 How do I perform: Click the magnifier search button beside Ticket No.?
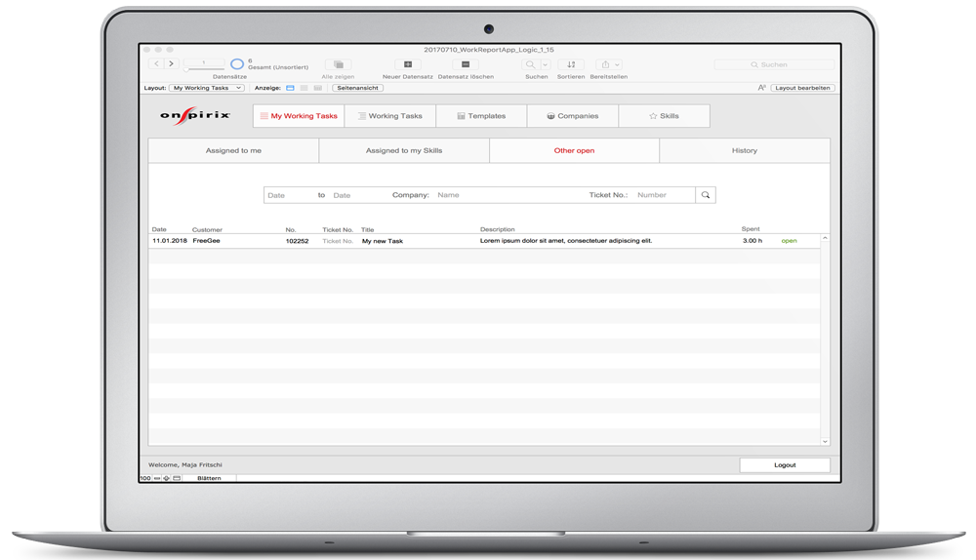pyautogui.click(x=705, y=195)
